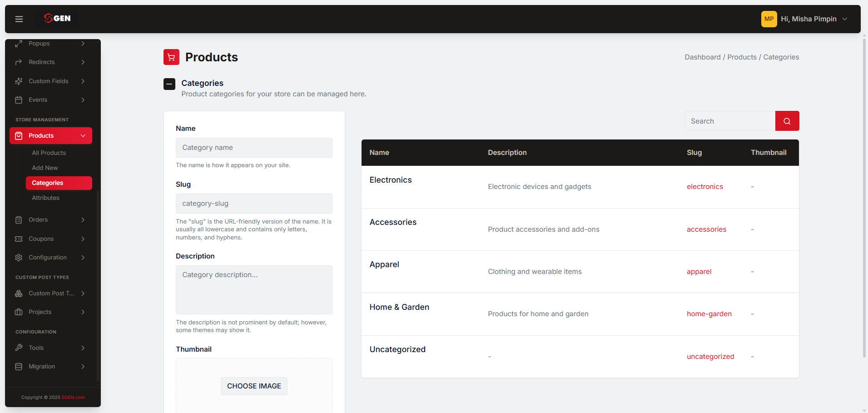Click the Electronics category name
This screenshot has height=413, width=868.
click(391, 180)
